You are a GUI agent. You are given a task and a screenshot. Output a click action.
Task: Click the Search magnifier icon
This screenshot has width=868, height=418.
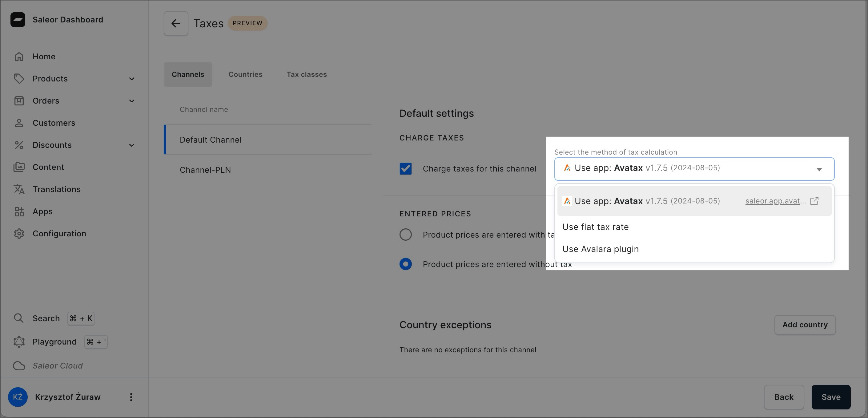19,318
